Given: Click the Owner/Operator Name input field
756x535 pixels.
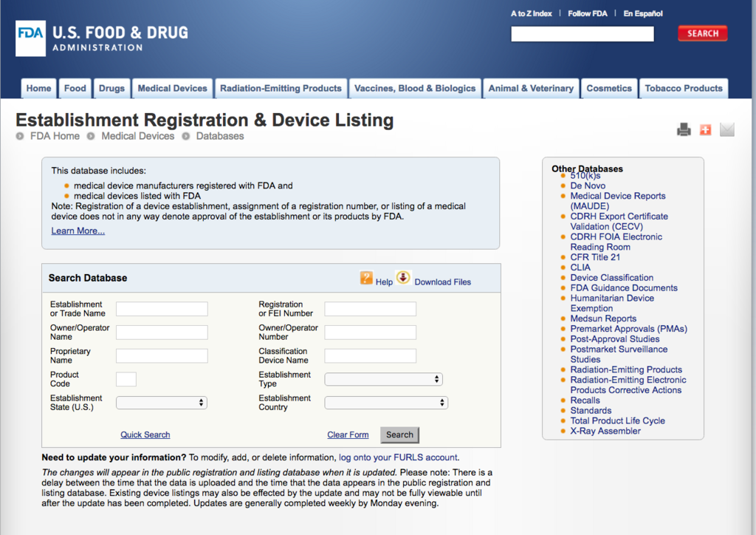Looking at the screenshot, I should (162, 333).
